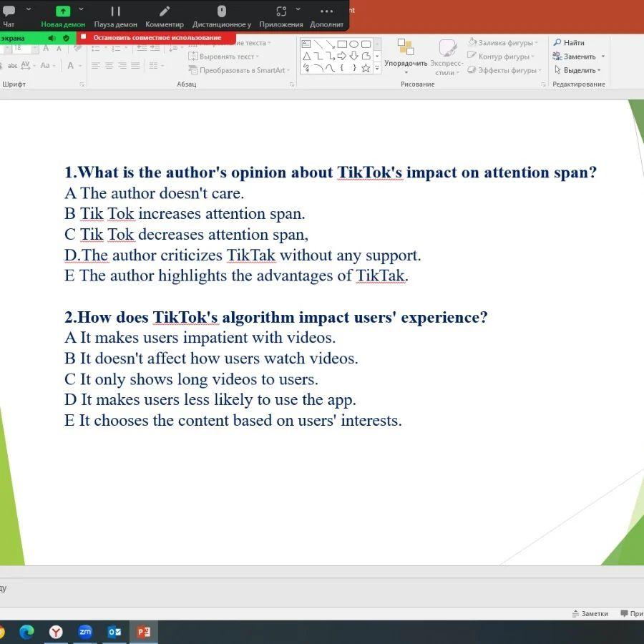
Task: Click the green security shield icon
Action: tap(66, 38)
